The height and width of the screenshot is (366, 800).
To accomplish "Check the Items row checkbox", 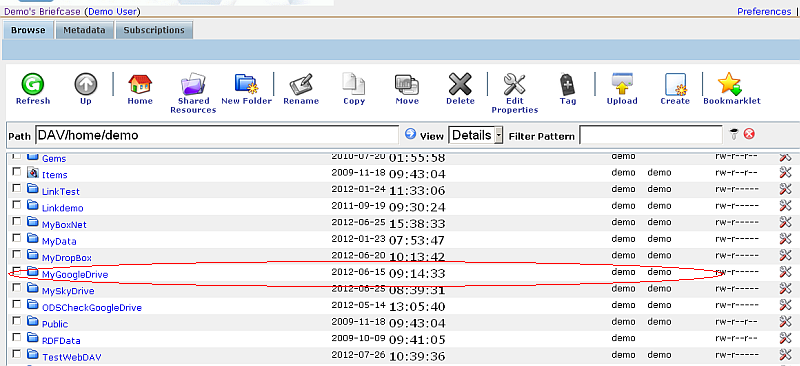I will pos(17,172).
